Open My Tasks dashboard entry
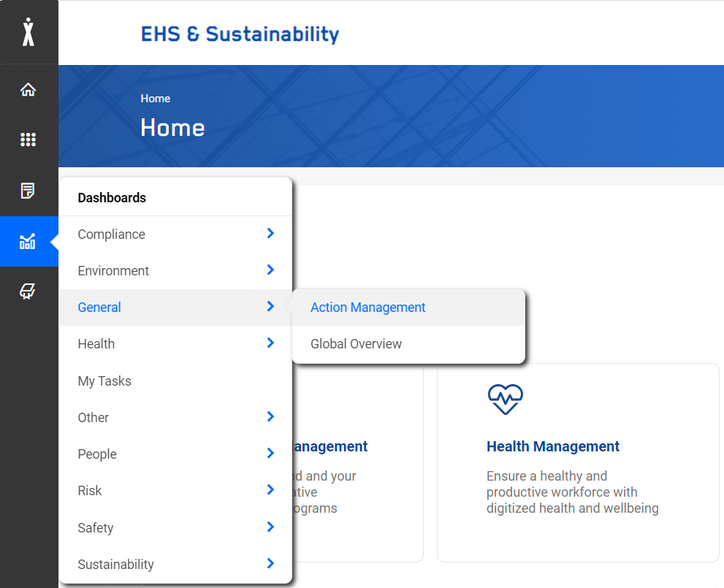 pos(104,381)
